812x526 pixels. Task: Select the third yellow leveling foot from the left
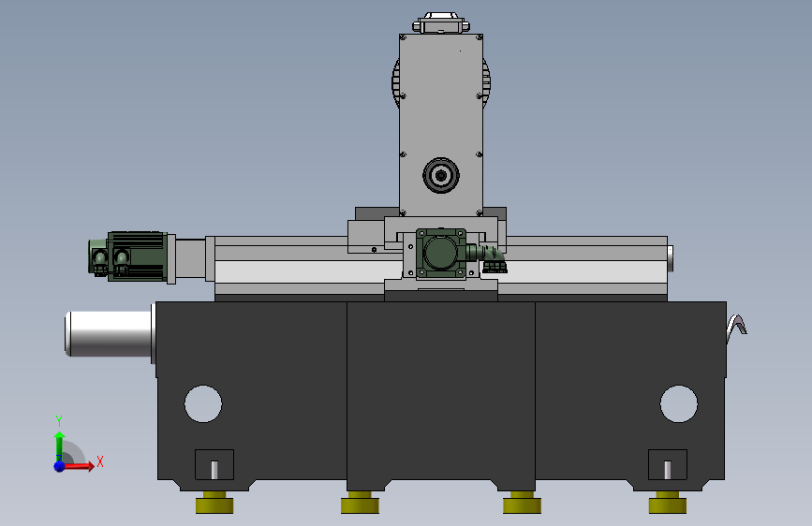tap(522, 503)
